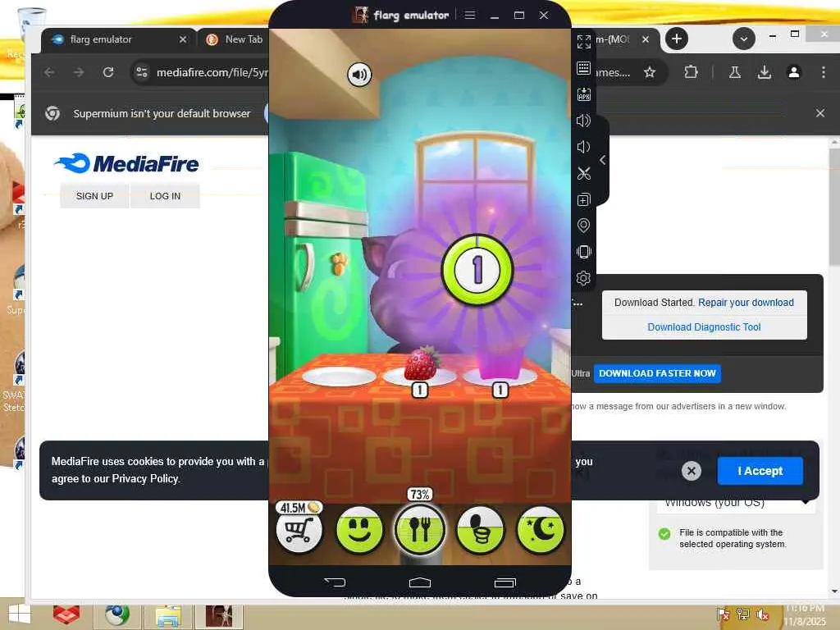Click the site information icon in address bar
Screen dimensions: 840x630
[141, 72]
